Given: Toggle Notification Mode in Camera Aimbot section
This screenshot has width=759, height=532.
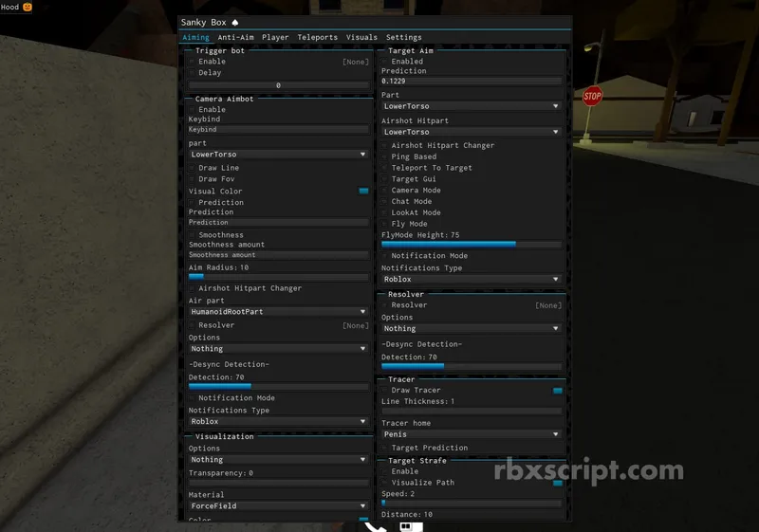Looking at the screenshot, I should pyautogui.click(x=192, y=397).
